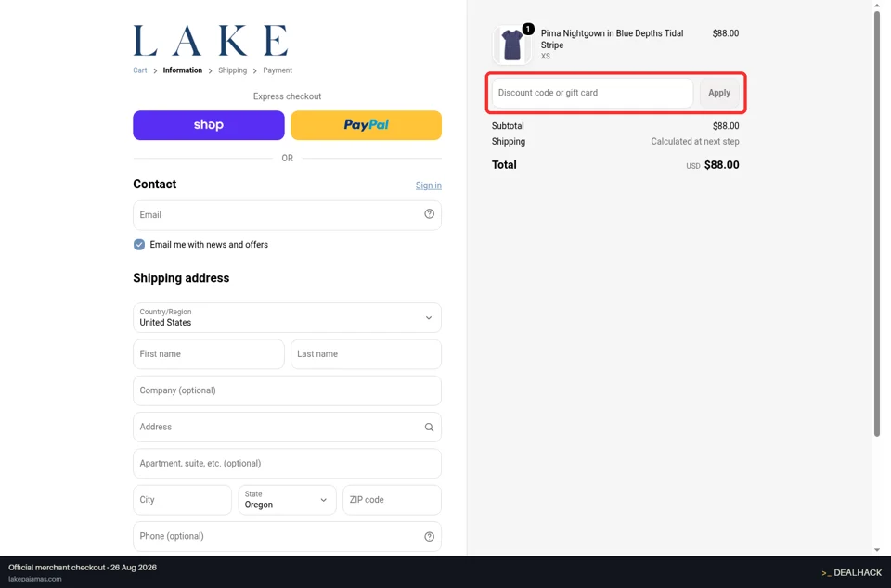Click the Sign in link
891x588 pixels.
point(429,185)
